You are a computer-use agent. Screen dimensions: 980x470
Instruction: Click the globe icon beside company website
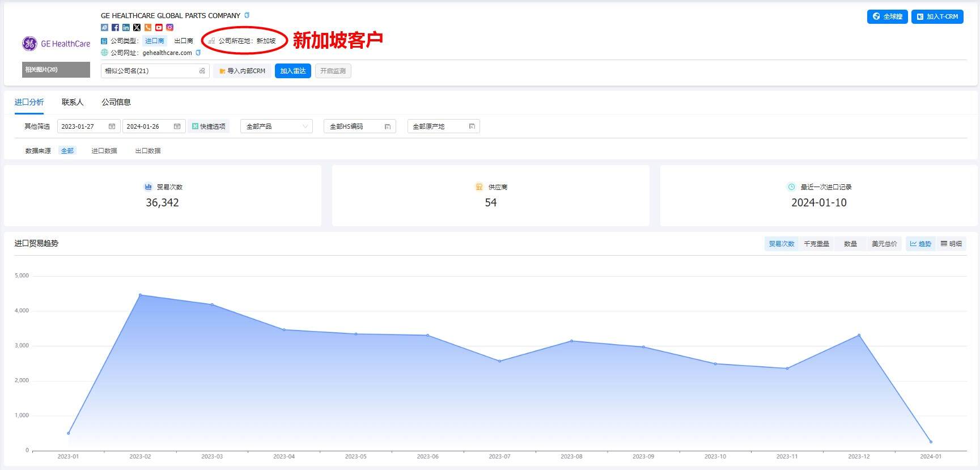(x=104, y=53)
